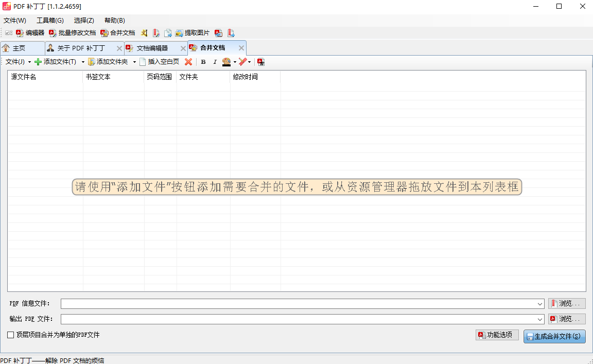This screenshot has width=593, height=364.
Task: Click the page export arrow icon
Action: pyautogui.click(x=167, y=33)
